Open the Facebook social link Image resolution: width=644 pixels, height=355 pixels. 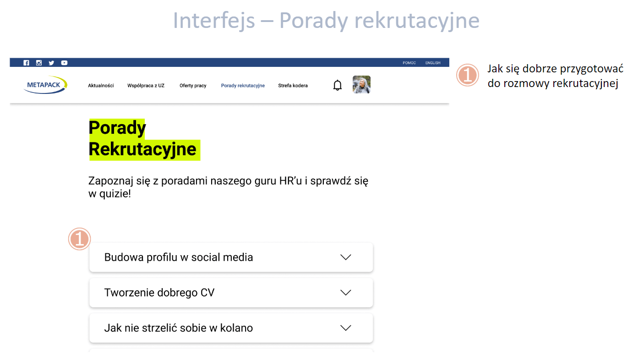tap(26, 63)
